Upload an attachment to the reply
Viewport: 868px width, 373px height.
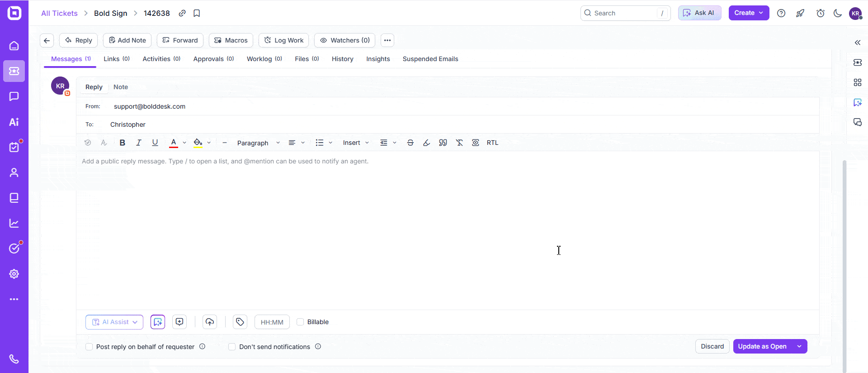210,322
